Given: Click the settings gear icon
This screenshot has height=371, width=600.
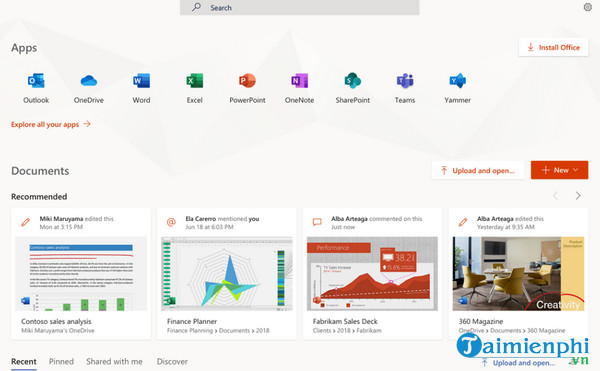Looking at the screenshot, I should 587,7.
